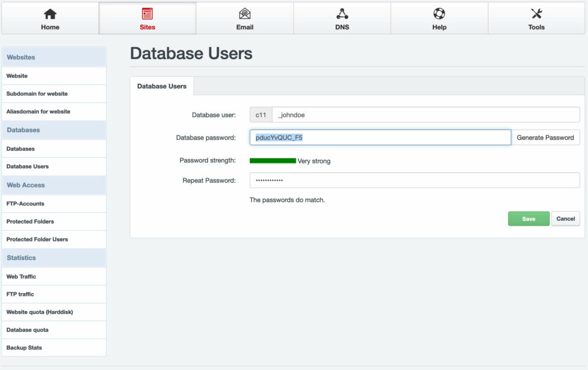Screen dimensions: 588x370
Task: Expand the Web Access sidebar section
Action: tap(53, 185)
